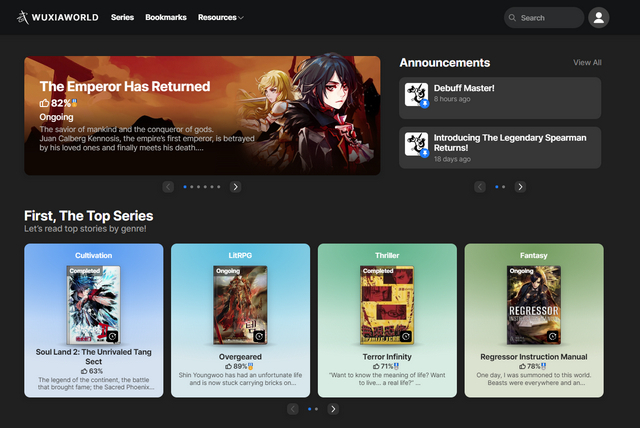
Task: Select the Cultivation genre label
Action: point(93,255)
